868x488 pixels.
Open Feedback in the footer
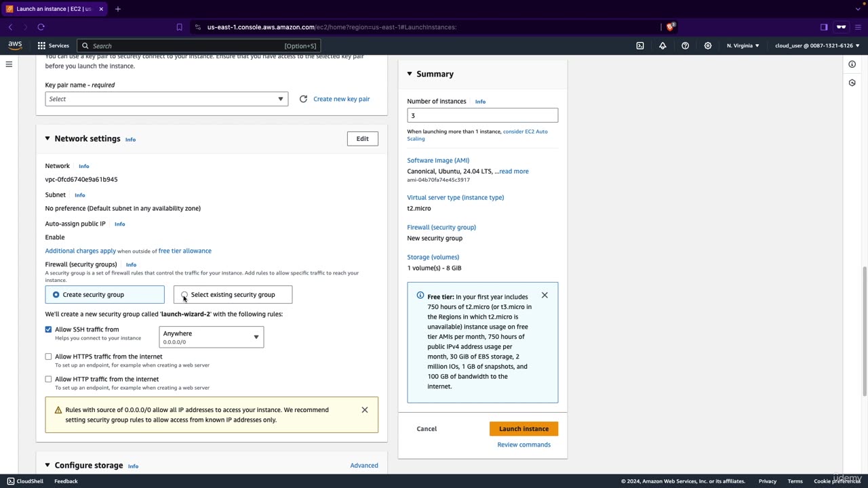tap(66, 481)
